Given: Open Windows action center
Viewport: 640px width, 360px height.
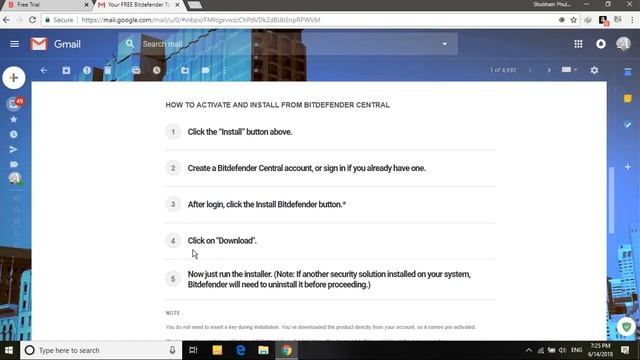Looking at the screenshot, I should (x=625, y=350).
